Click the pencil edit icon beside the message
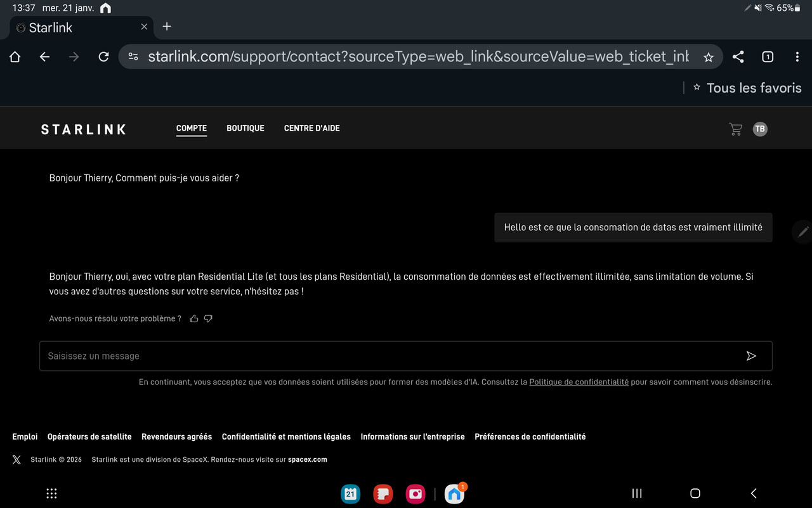The width and height of the screenshot is (812, 508). click(x=803, y=231)
